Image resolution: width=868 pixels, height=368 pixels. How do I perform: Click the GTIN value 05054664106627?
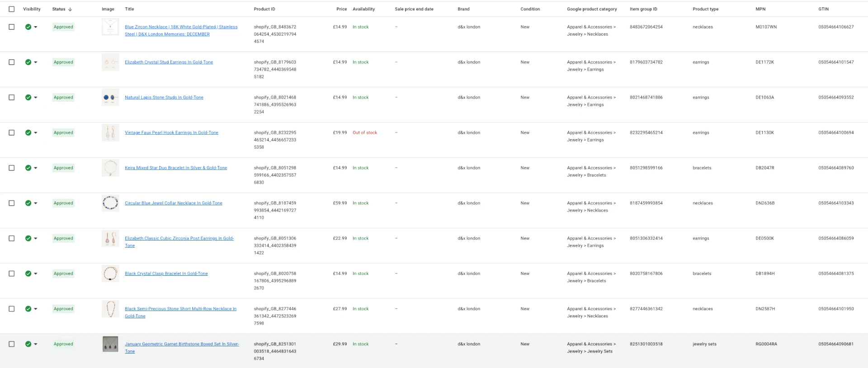pos(836,27)
